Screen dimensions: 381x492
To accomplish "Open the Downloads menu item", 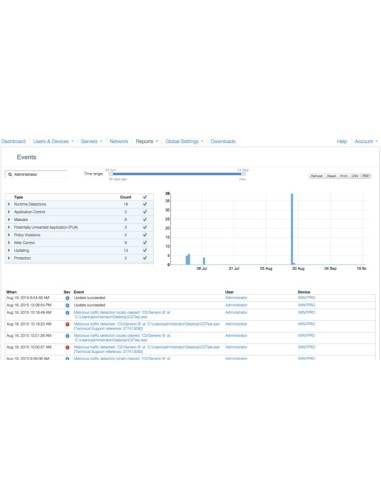I will [x=223, y=141].
